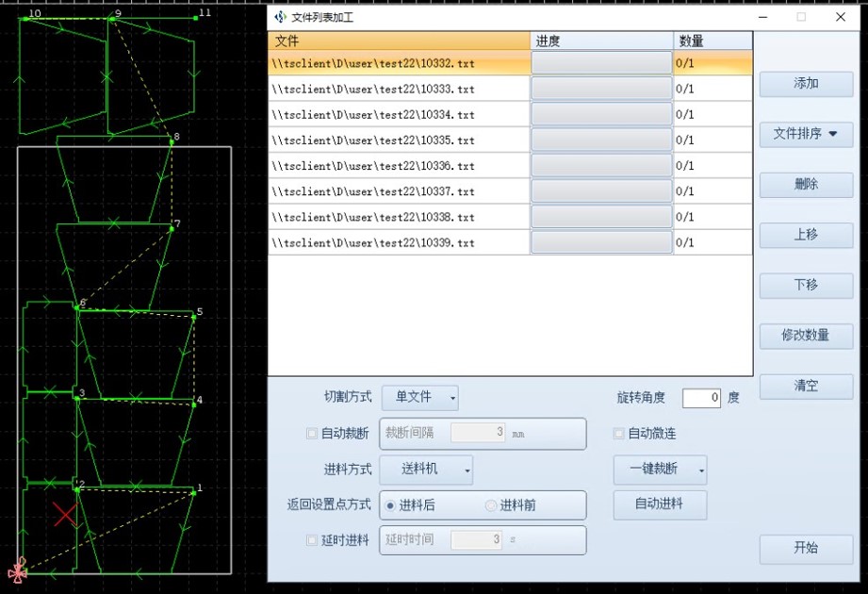Click the progress bar of 10335.txt
868x594 pixels.
pyautogui.click(x=601, y=140)
